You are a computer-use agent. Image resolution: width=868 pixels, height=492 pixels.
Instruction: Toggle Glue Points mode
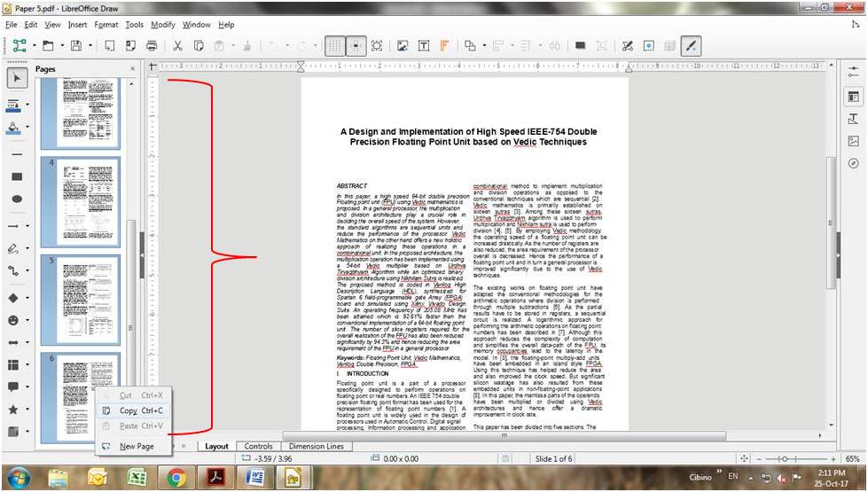coord(649,46)
